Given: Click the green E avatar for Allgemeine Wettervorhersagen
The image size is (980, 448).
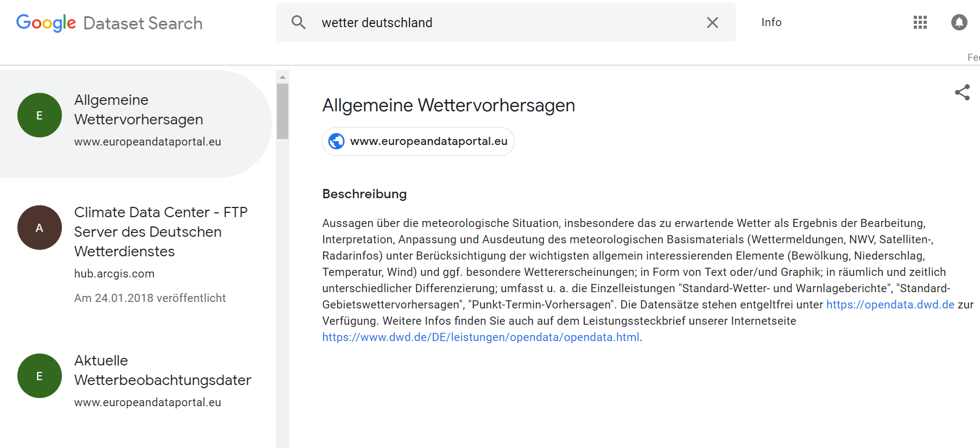Looking at the screenshot, I should tap(40, 115).
